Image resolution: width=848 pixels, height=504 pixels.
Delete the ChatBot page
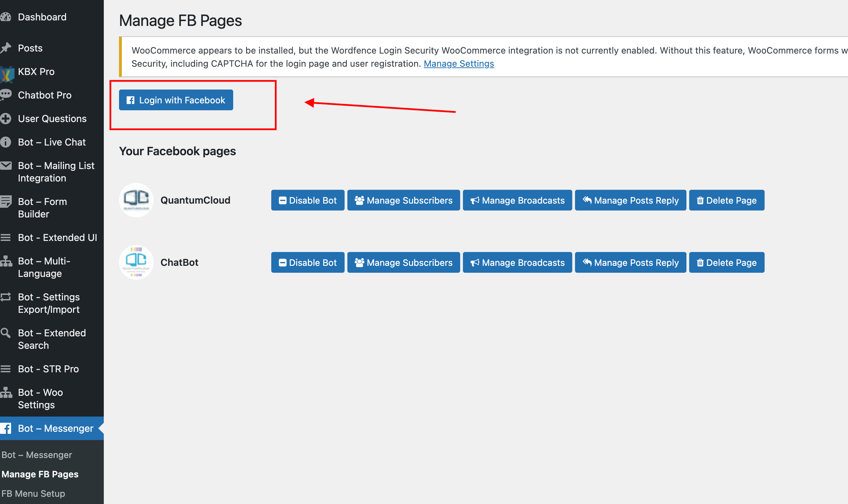tap(727, 262)
